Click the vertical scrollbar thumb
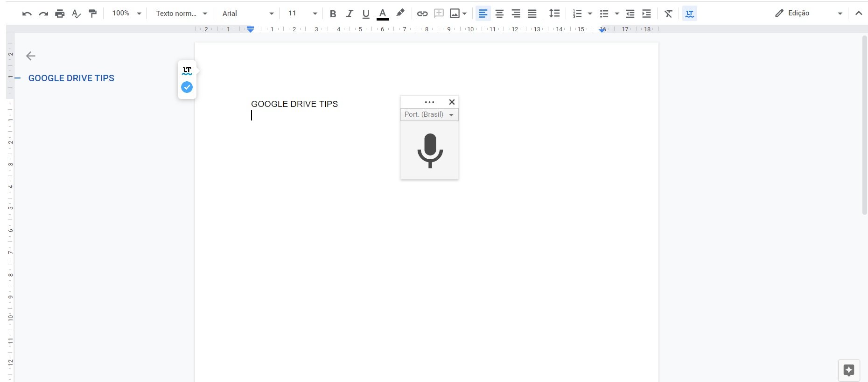This screenshot has width=868, height=382. 864,125
